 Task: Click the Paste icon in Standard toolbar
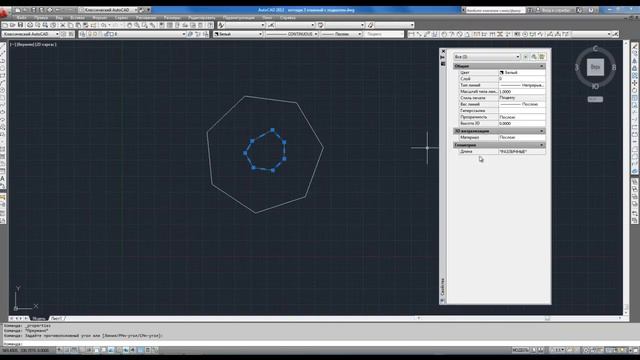coord(78,25)
